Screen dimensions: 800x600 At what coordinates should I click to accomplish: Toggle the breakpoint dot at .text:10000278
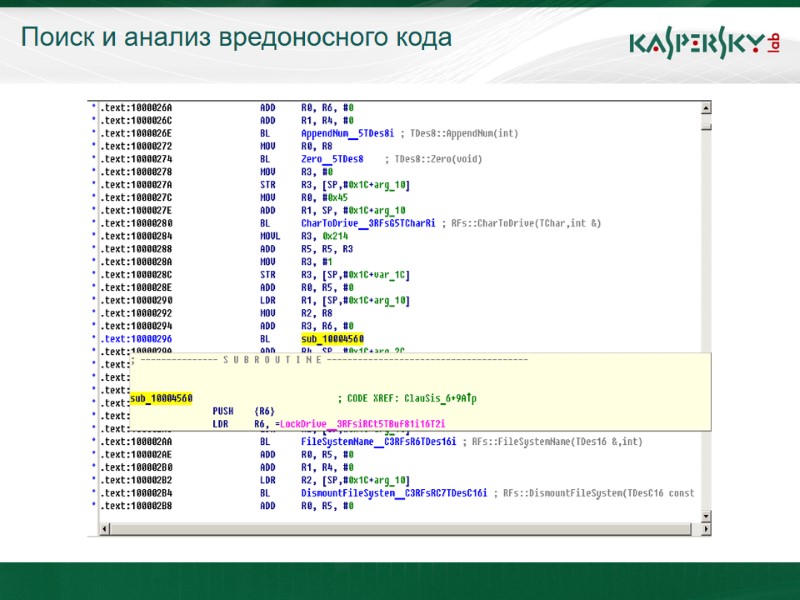(95, 170)
